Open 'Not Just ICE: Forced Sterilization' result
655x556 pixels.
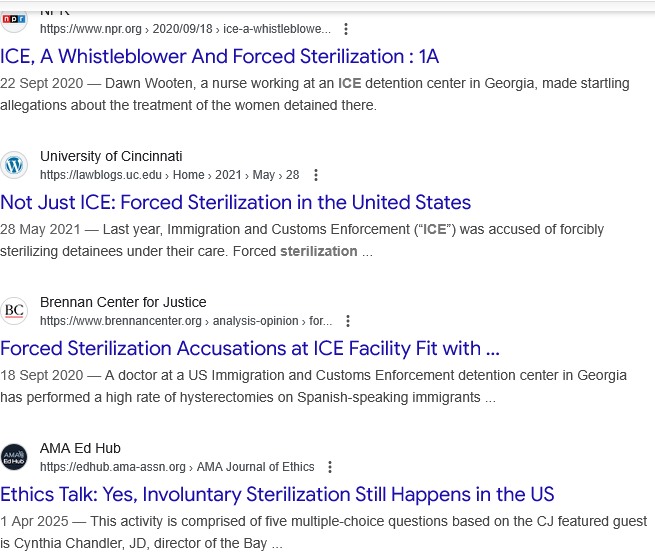click(236, 203)
